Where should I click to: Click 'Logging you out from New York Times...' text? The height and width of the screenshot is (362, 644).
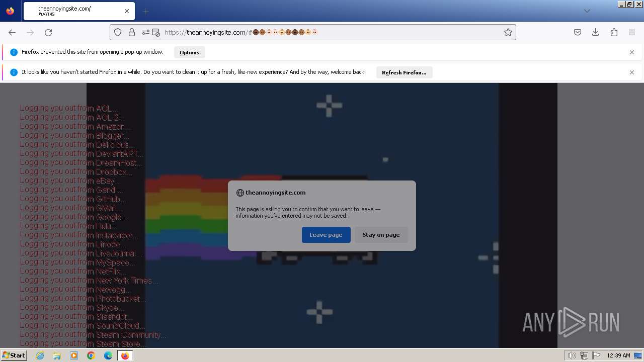pos(90,281)
